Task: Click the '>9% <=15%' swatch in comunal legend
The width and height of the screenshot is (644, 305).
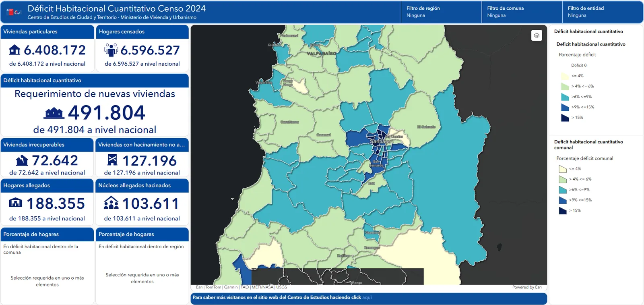Action: [563, 200]
